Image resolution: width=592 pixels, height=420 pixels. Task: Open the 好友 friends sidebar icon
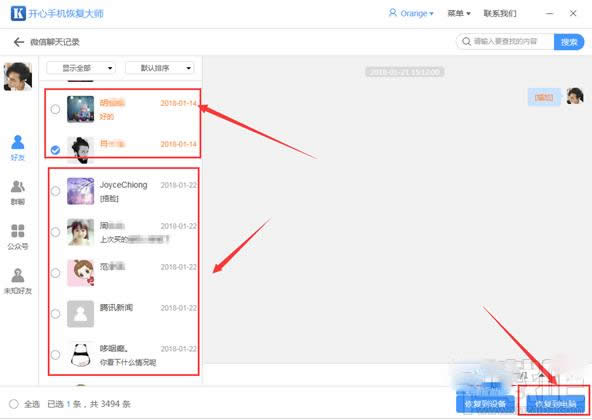(x=18, y=148)
